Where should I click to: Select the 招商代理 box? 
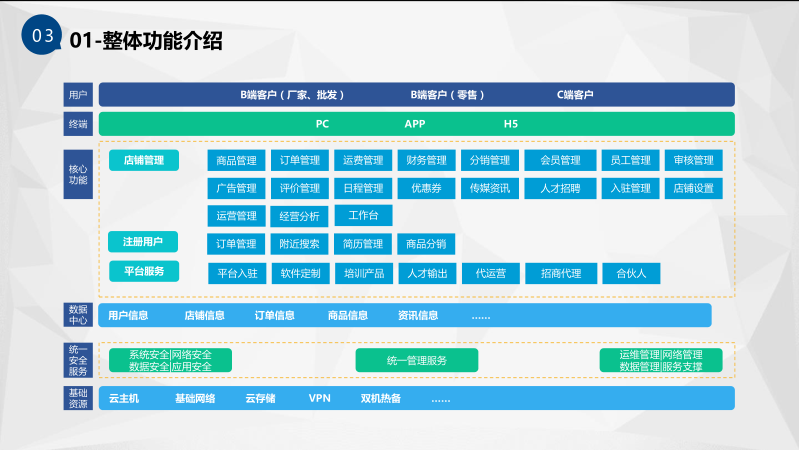[x=561, y=273]
